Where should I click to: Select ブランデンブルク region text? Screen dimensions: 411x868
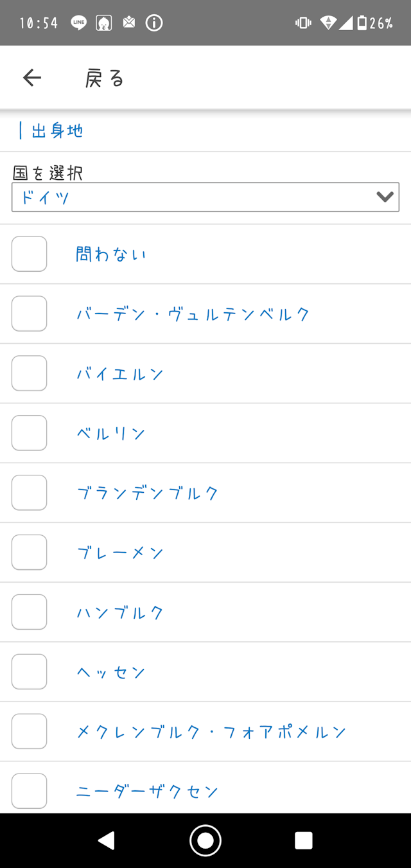148,493
